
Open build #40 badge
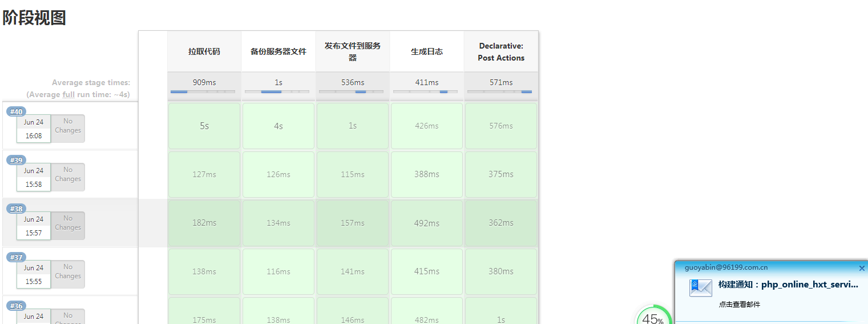(x=16, y=111)
